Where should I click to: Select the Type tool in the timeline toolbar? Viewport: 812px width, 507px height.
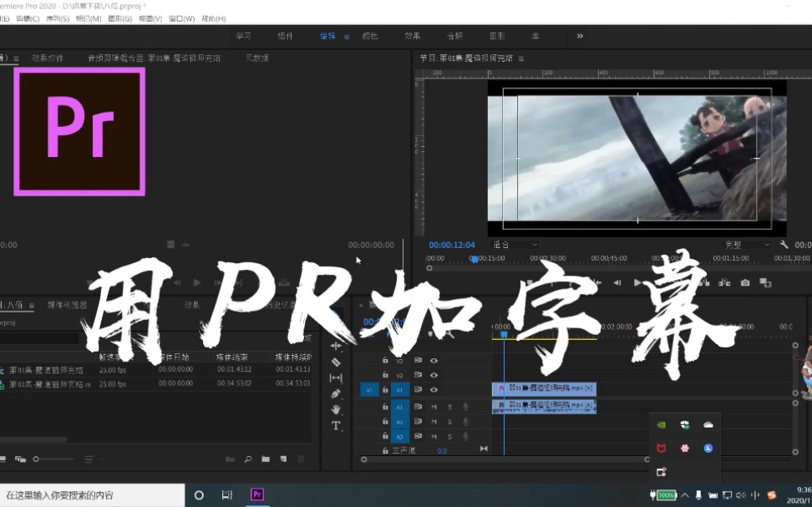337,424
